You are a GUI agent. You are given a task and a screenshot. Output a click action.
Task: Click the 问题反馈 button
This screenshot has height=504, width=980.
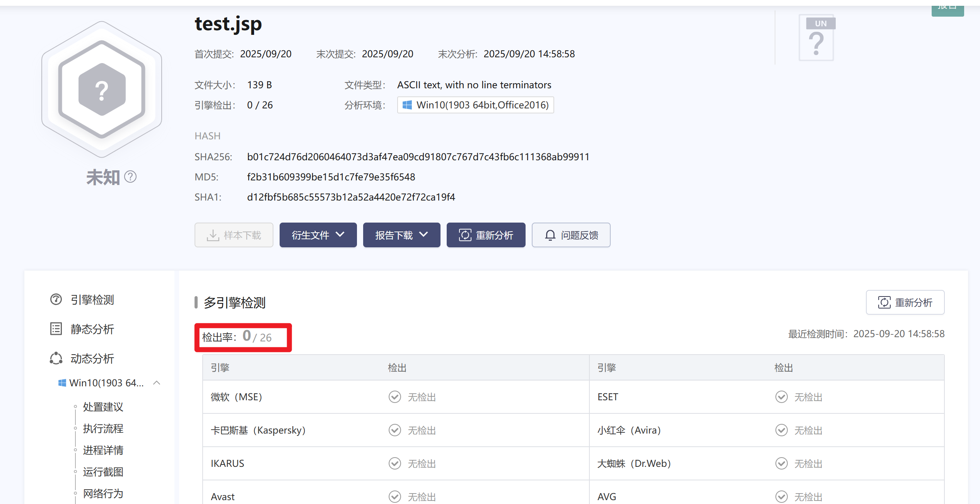click(x=571, y=235)
